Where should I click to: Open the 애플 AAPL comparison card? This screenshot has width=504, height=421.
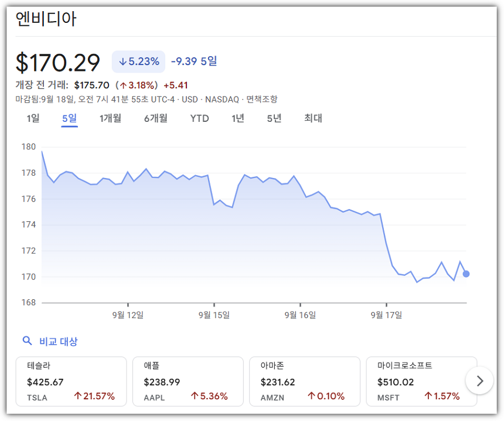pyautogui.click(x=188, y=382)
